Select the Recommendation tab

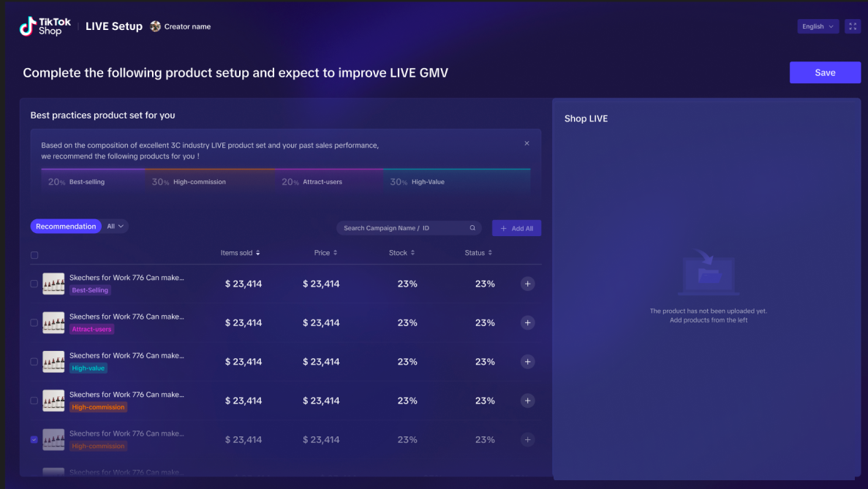coord(66,227)
